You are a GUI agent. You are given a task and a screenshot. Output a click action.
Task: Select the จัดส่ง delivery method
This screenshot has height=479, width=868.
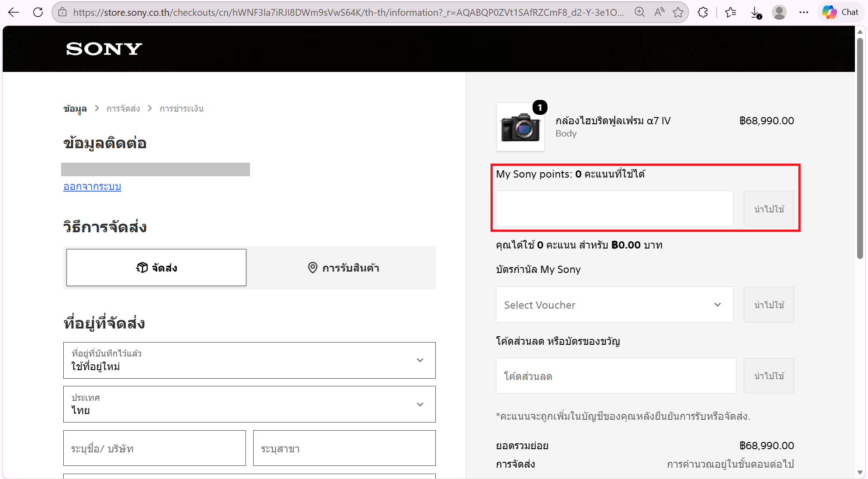[156, 268]
